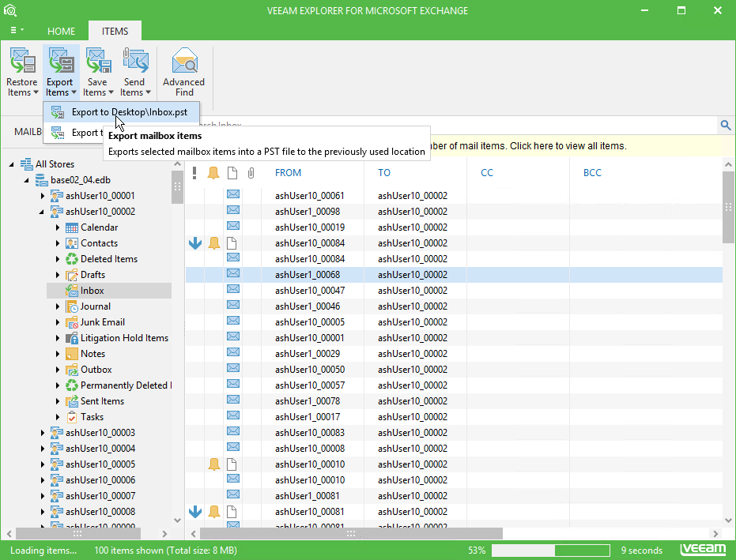The image size is (736, 560).
Task: Select the message from ashUser10_00061
Action: pyautogui.click(x=454, y=196)
